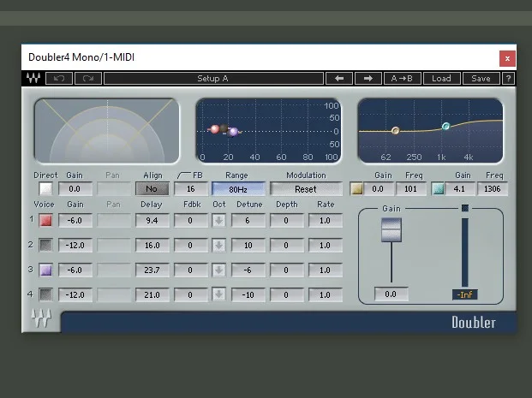Image resolution: width=532 pixels, height=398 pixels.
Task: Toggle the teal high EQ band button
Action: 438,189
